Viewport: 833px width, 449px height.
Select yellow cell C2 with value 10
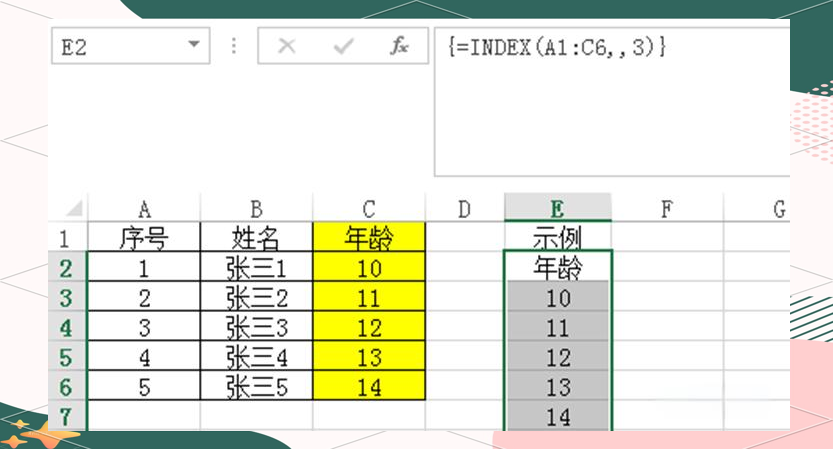pyautogui.click(x=369, y=267)
